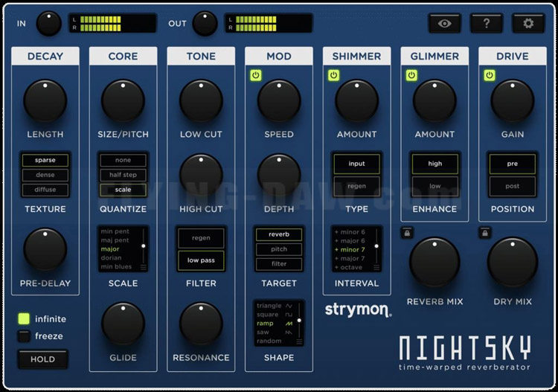Click the mod SPEED knob
The width and height of the screenshot is (558, 392).
click(x=279, y=101)
